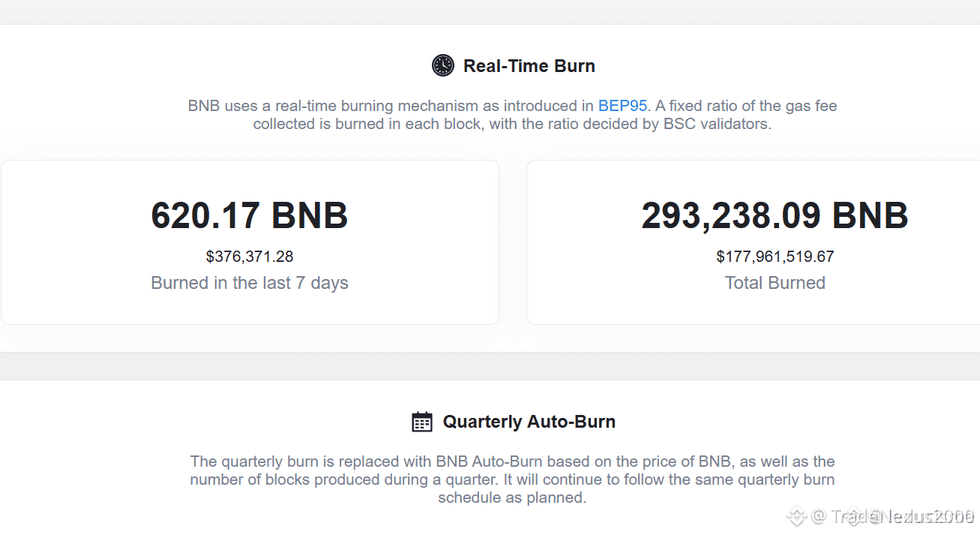Click the calendar icon beside Quarterly Auto-Burn
The image size is (980, 535).
(422, 422)
